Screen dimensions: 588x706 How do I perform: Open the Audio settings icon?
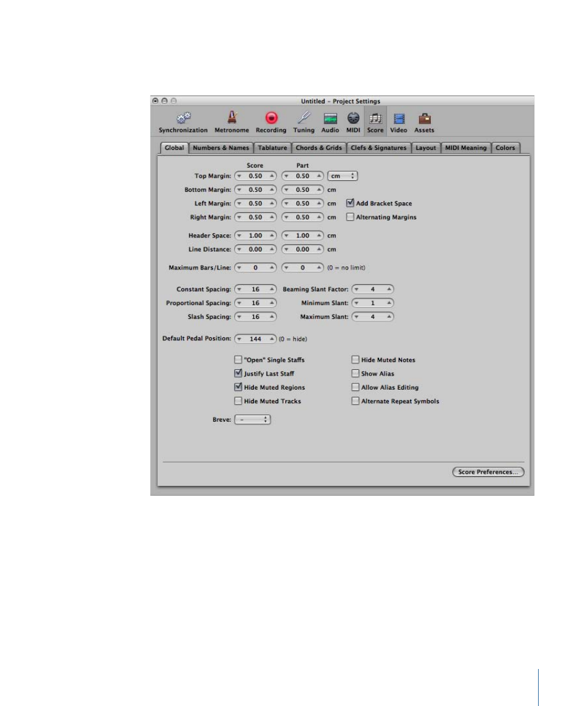pyautogui.click(x=330, y=123)
